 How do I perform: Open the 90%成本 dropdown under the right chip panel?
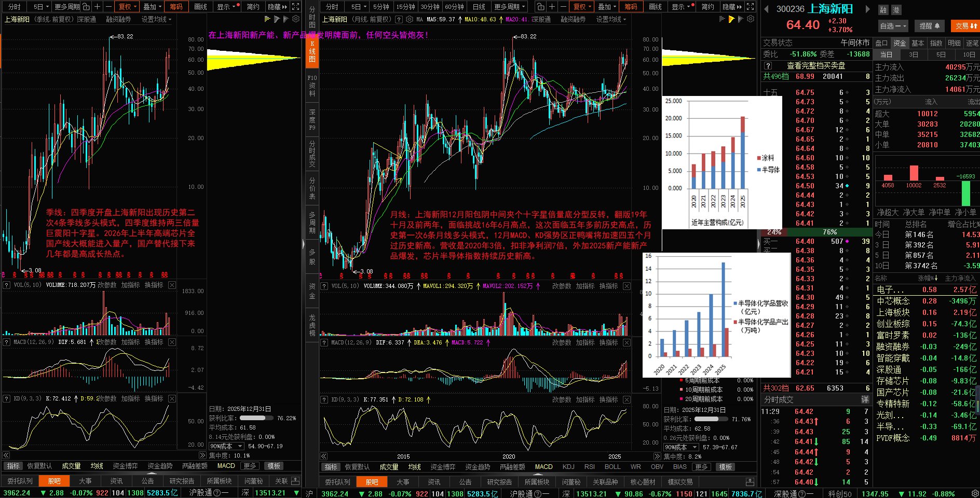coord(681,447)
